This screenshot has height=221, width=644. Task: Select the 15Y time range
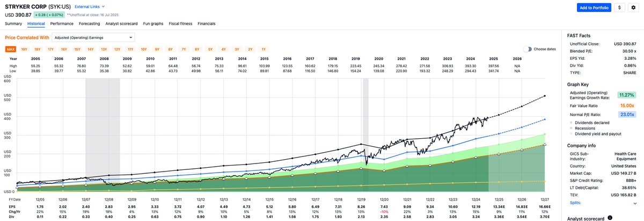77,49
